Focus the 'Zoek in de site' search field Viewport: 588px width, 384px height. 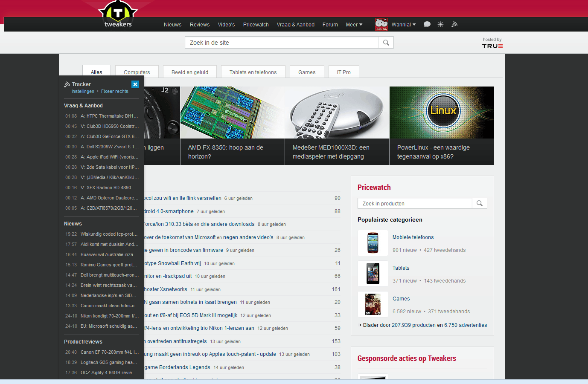(282, 43)
